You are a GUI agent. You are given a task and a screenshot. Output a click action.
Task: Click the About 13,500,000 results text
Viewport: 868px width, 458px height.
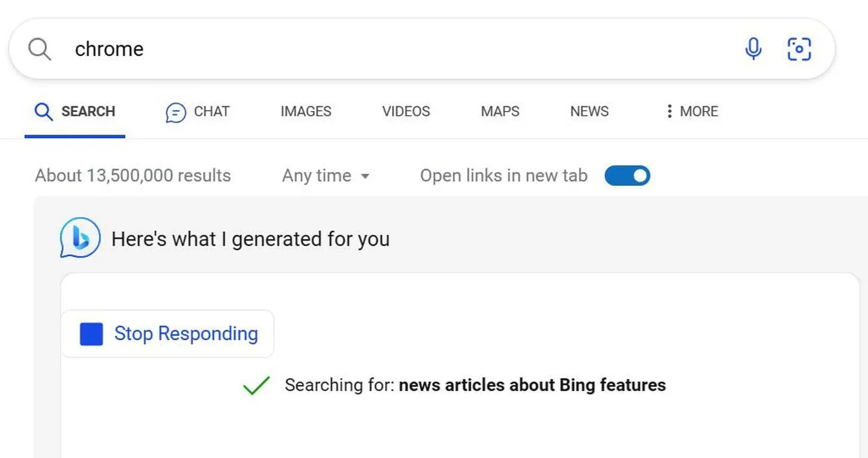[x=133, y=176]
